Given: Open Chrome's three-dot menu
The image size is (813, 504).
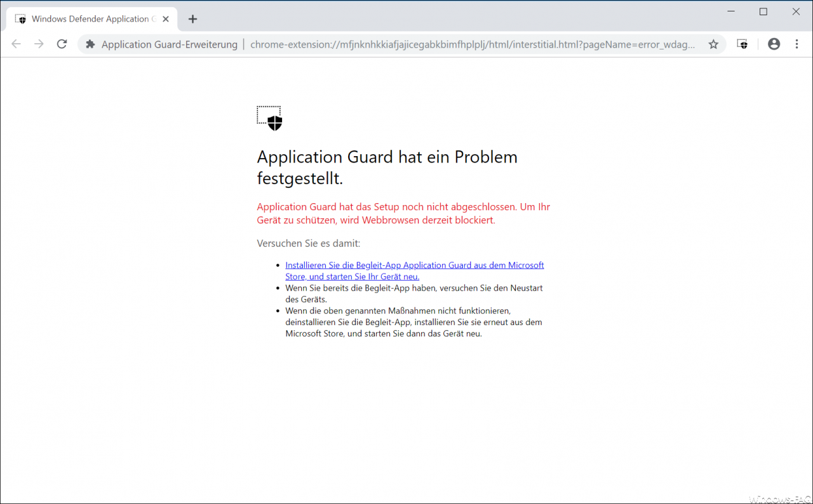Looking at the screenshot, I should point(796,44).
